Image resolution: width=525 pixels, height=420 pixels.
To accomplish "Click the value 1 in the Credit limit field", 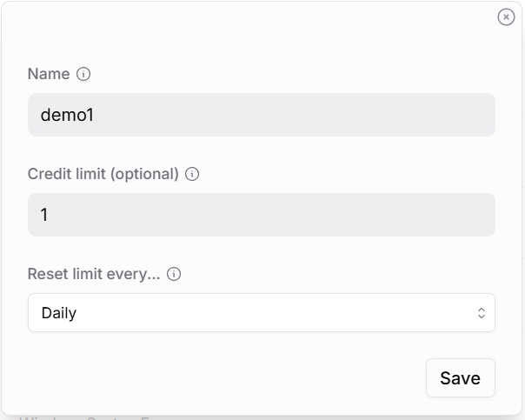I will tap(44, 215).
